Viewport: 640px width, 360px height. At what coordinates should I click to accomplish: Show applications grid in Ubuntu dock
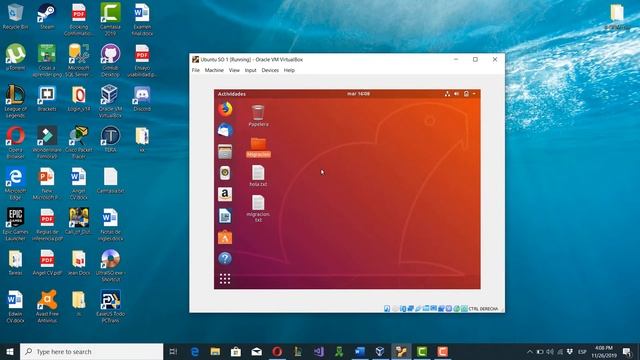tap(225, 279)
